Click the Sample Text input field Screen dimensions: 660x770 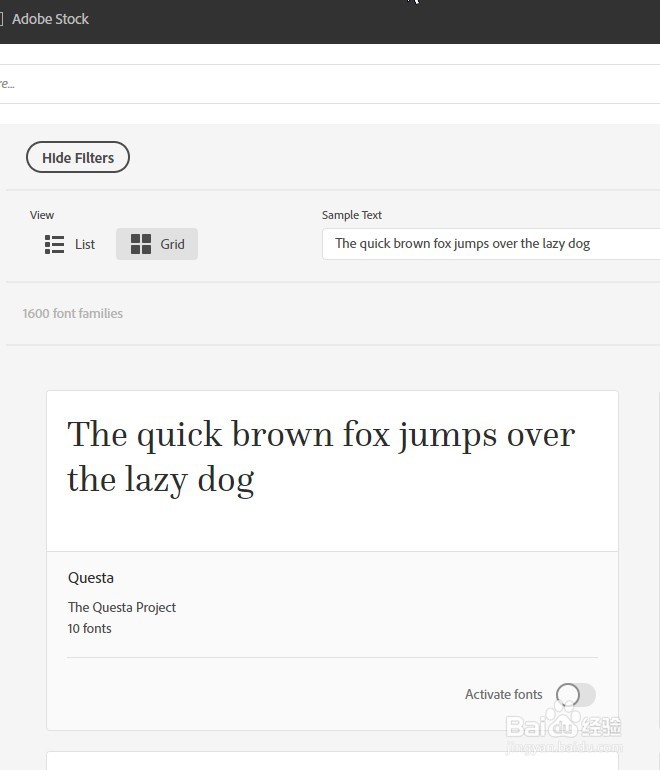490,244
